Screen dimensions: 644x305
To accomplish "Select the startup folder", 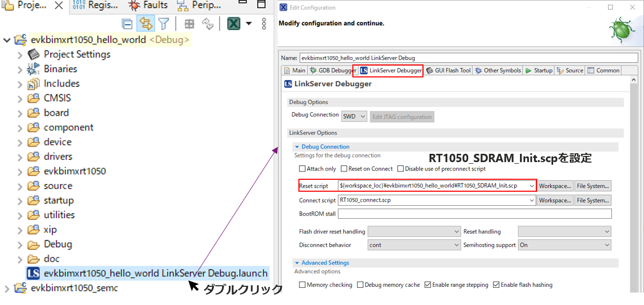I will click(59, 200).
